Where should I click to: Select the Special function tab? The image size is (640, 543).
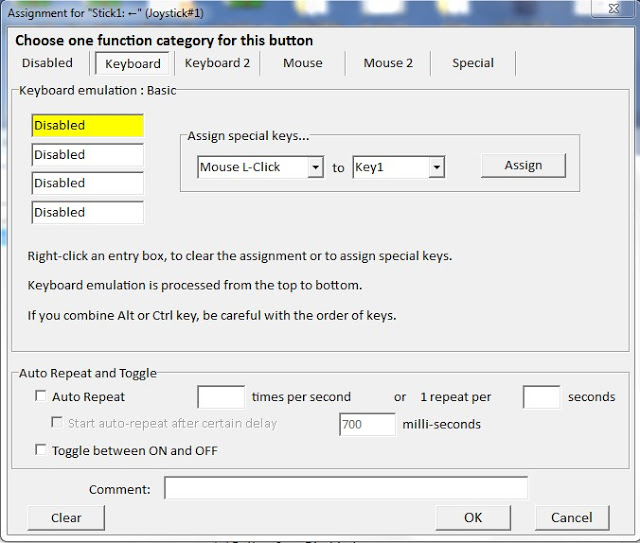pyautogui.click(x=473, y=63)
